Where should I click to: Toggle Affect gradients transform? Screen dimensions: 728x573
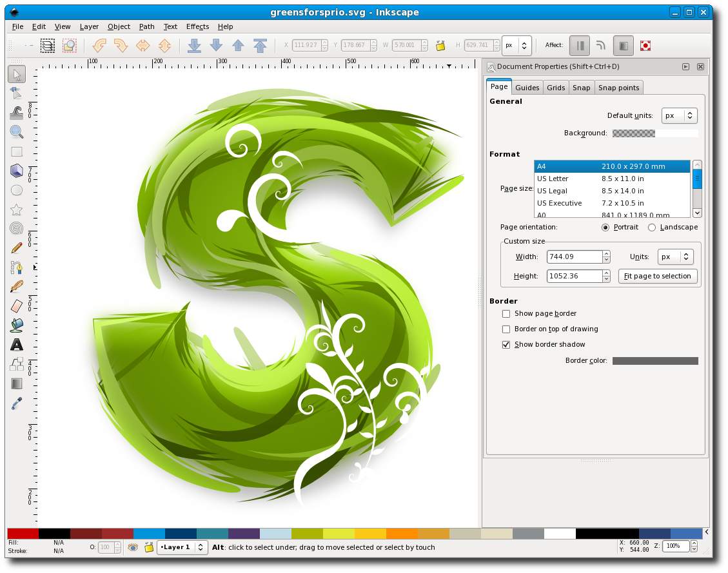point(623,46)
